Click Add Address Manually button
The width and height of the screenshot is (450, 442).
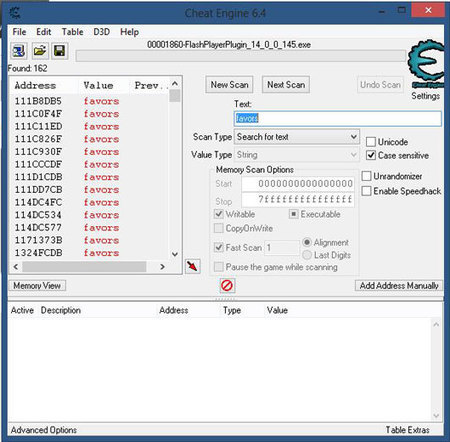point(399,286)
